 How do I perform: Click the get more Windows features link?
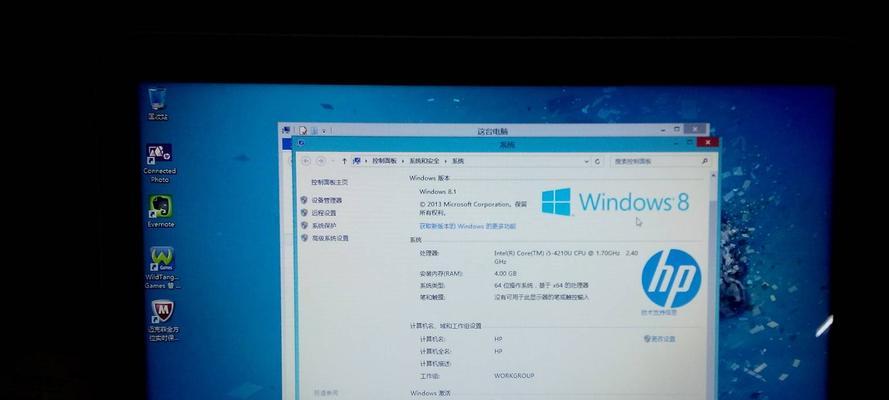click(x=468, y=226)
